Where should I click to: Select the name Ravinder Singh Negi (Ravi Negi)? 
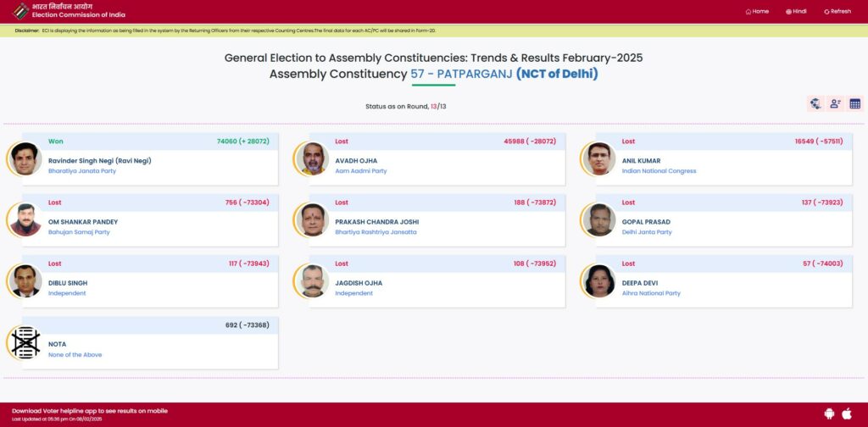pos(100,161)
